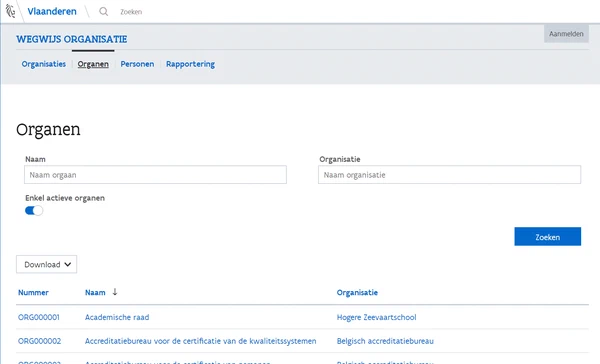Click the Aanmelden button
600x364 pixels.
pyautogui.click(x=566, y=34)
